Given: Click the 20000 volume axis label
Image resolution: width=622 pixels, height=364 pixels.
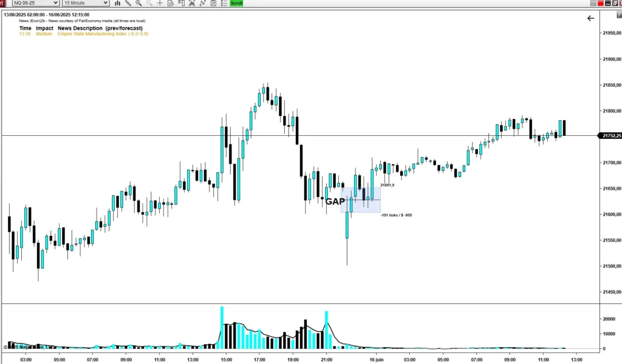Looking at the screenshot, I should [609, 319].
